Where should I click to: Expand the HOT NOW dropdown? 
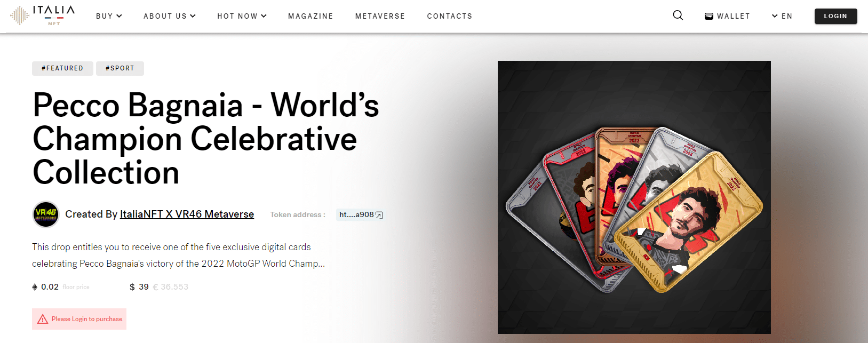tap(242, 16)
